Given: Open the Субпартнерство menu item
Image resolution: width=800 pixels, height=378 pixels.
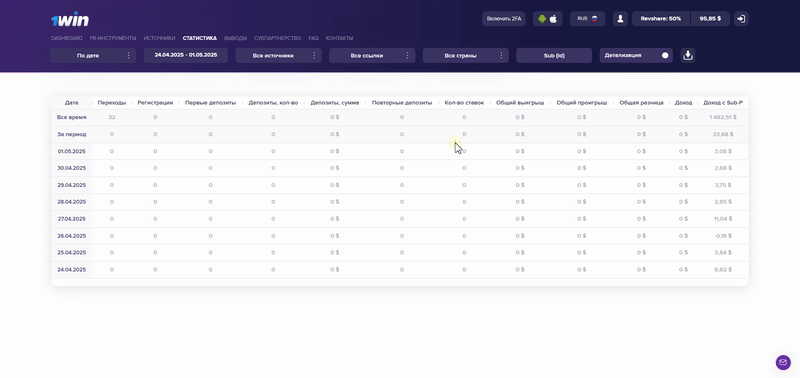Looking at the screenshot, I should tap(278, 38).
